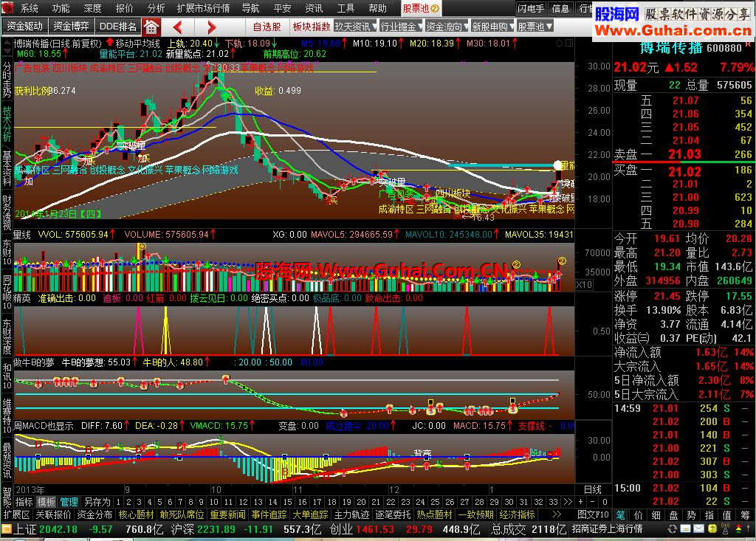Image resolution: width=756 pixels, height=541 pixels.
Task: Switch to indicator page number 33
Action: tap(554, 502)
